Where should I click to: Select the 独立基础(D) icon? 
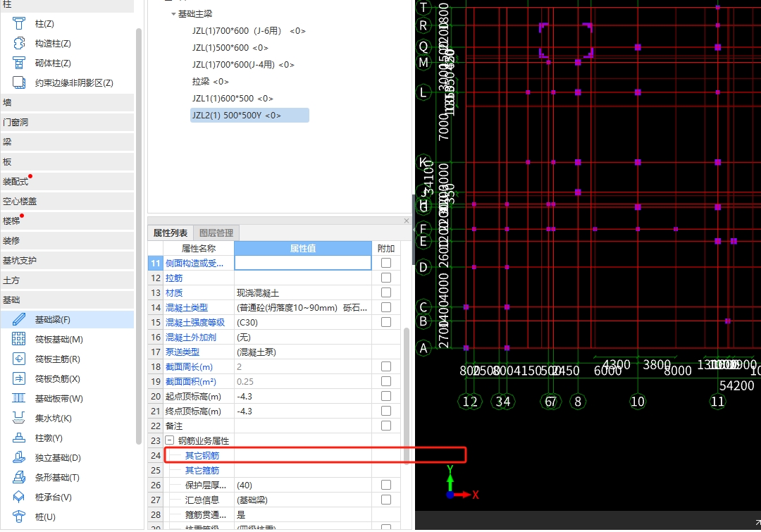[x=18, y=458]
